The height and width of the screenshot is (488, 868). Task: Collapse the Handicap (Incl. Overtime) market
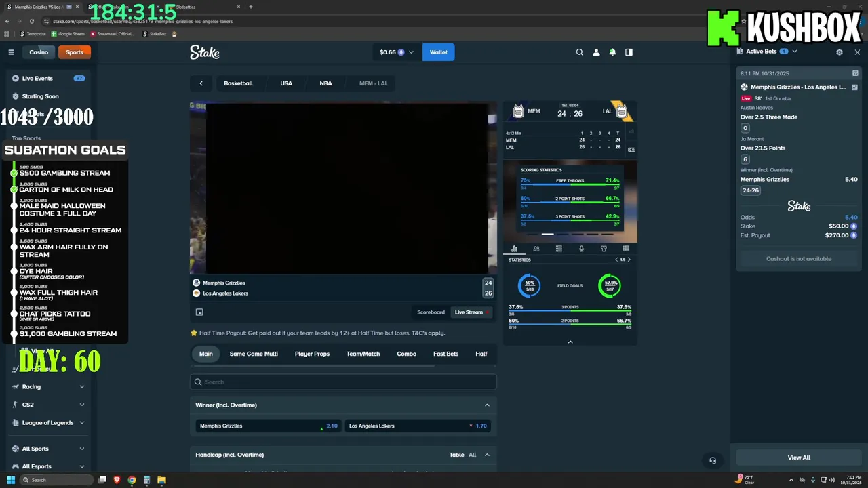tap(487, 455)
